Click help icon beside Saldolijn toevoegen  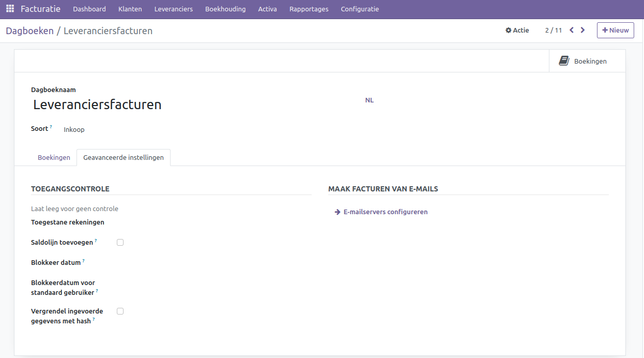click(96, 241)
